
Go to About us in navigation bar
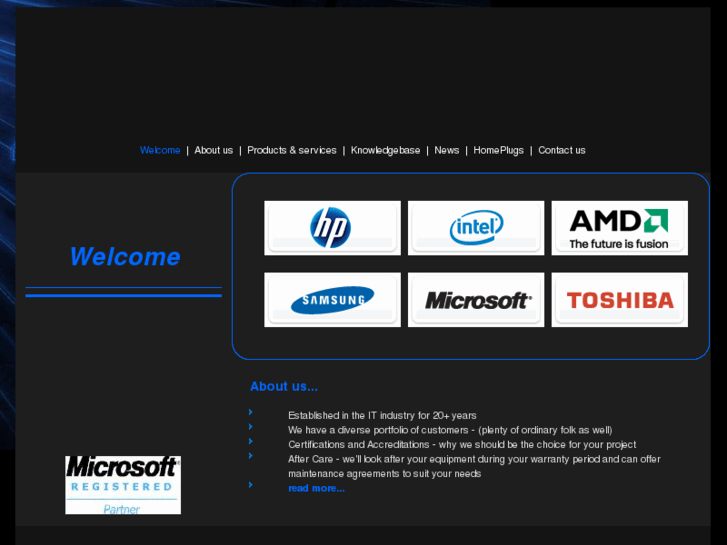coord(213,150)
